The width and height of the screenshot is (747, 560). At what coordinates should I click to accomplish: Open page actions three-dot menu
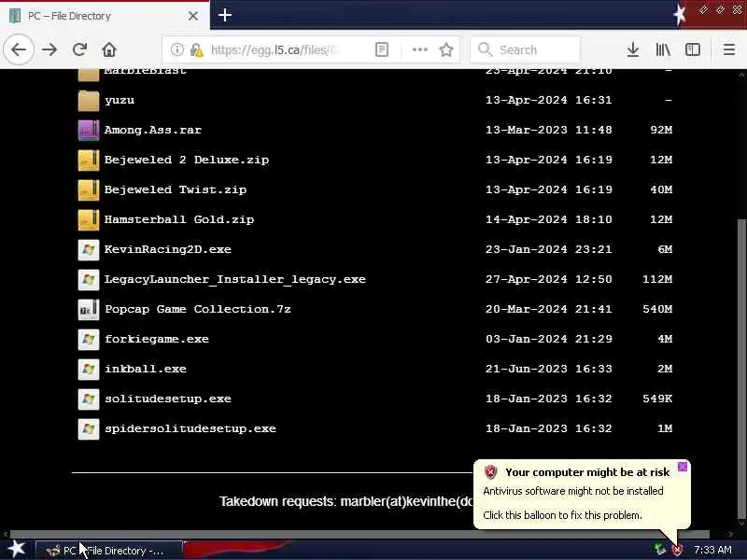coord(419,49)
